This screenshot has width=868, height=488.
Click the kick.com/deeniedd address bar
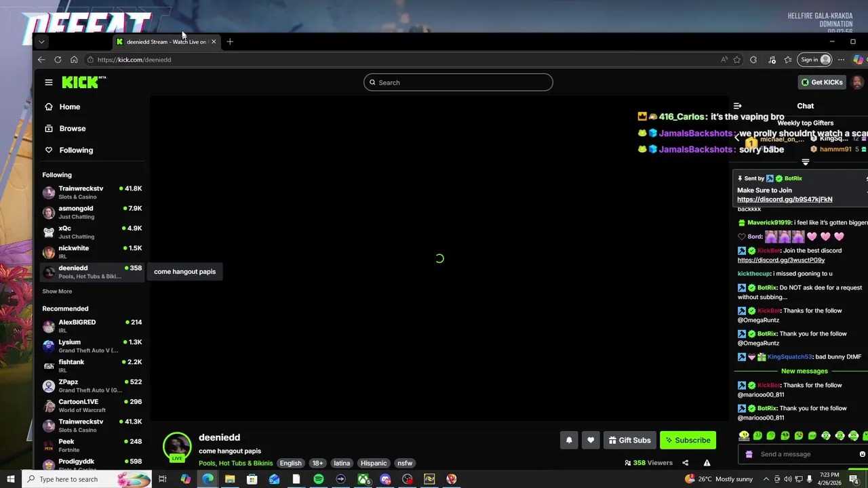point(400,60)
